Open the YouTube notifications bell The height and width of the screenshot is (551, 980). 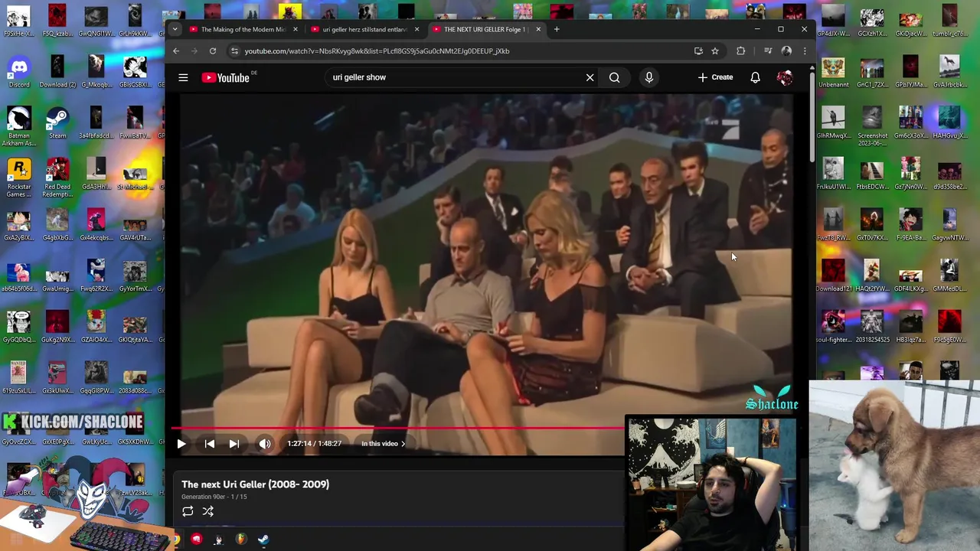(x=755, y=77)
